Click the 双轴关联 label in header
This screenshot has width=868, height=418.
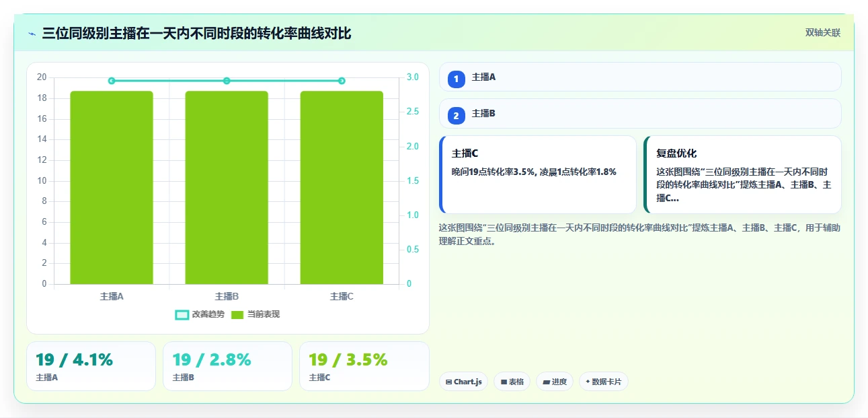pyautogui.click(x=823, y=33)
